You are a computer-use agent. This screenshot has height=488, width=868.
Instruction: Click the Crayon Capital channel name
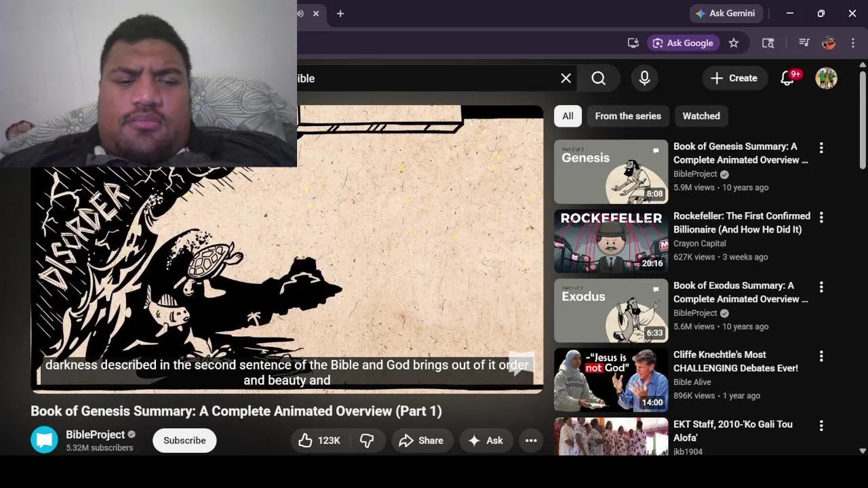tap(700, 243)
